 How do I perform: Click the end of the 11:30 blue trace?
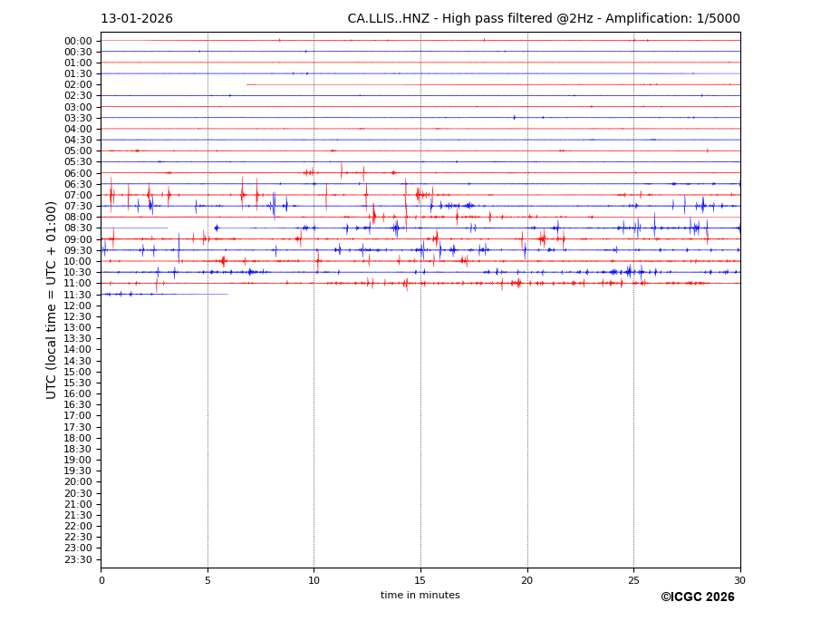(x=227, y=294)
